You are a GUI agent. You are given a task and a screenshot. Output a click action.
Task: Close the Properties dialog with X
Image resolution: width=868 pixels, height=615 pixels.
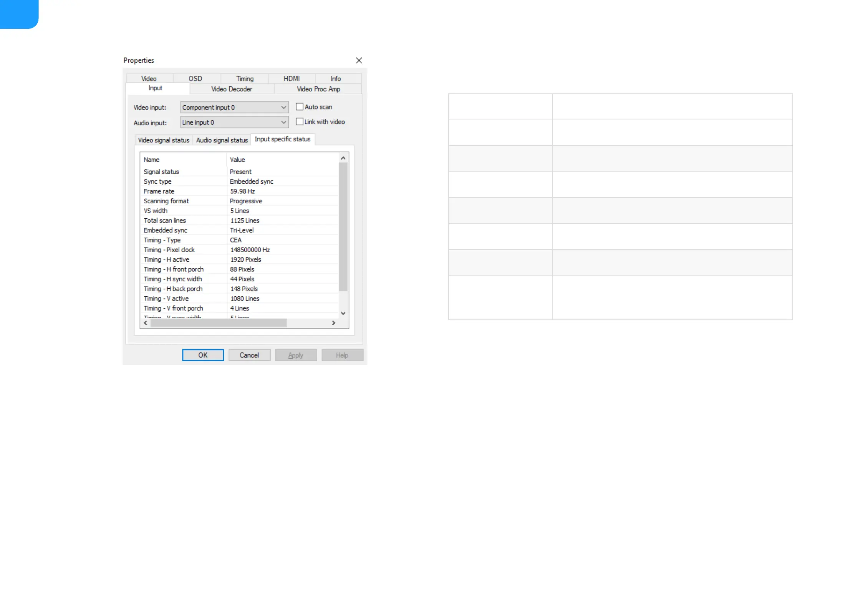[359, 60]
